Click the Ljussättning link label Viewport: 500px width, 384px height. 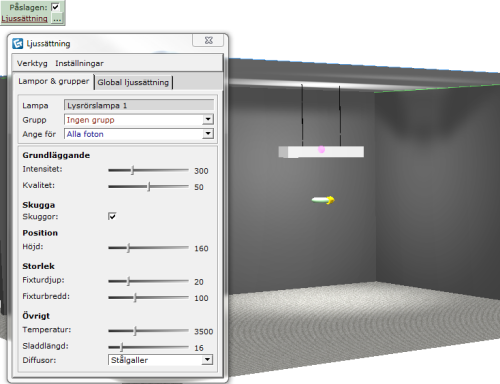tap(24, 19)
